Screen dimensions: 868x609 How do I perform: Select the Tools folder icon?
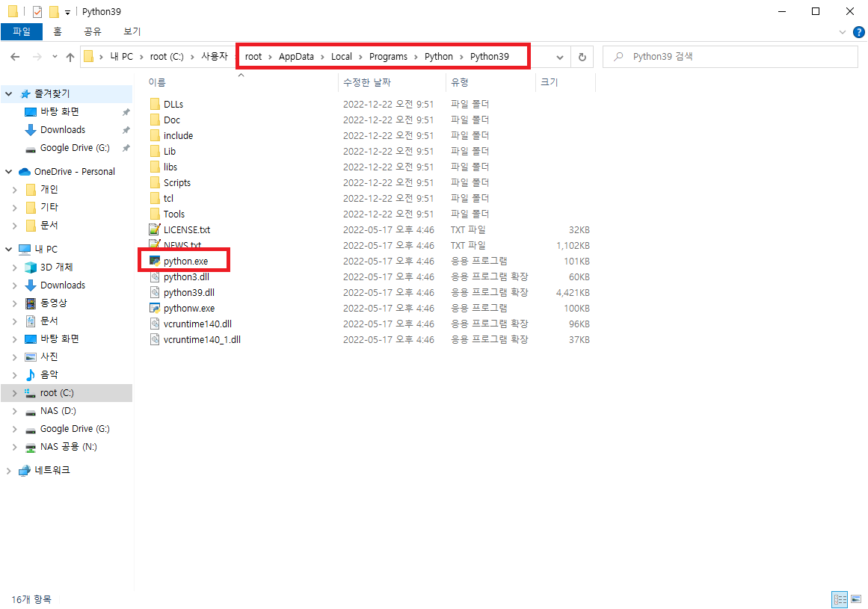point(155,214)
